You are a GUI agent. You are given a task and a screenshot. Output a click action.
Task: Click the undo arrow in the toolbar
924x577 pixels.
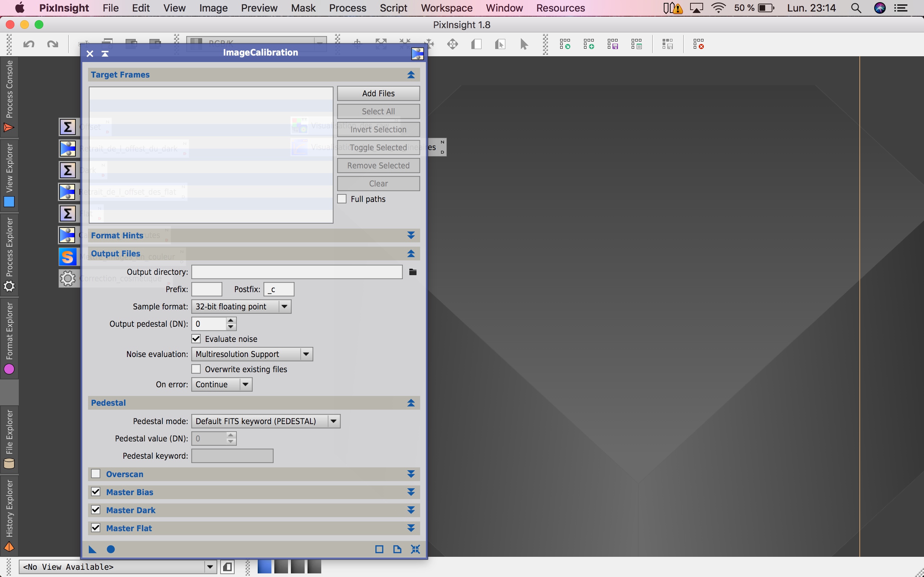coord(29,44)
